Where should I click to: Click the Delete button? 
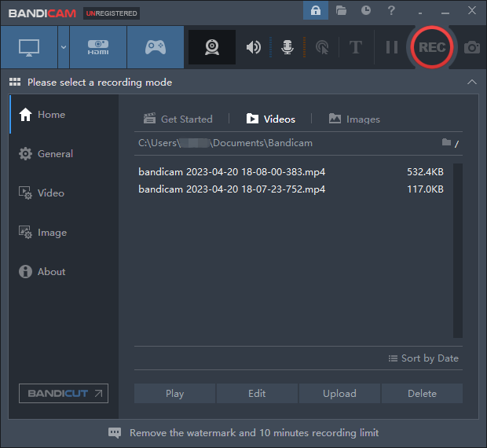422,393
